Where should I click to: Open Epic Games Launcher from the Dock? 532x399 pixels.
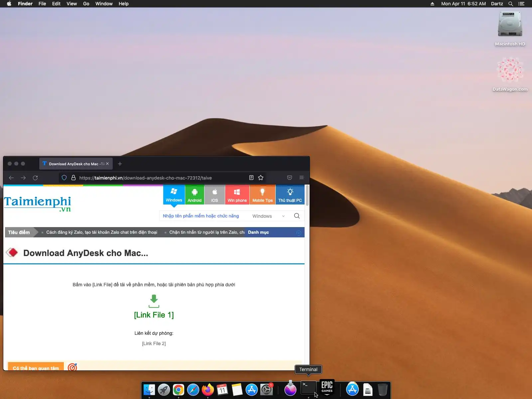327,387
